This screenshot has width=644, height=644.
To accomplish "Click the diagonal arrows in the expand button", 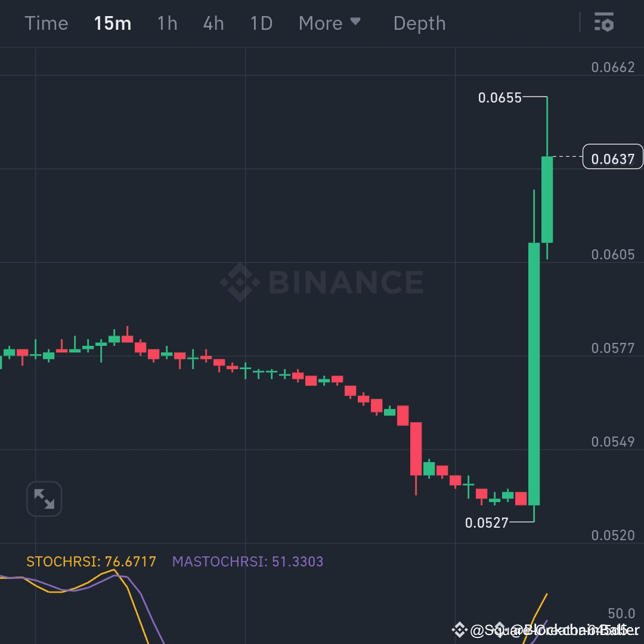I will (44, 499).
